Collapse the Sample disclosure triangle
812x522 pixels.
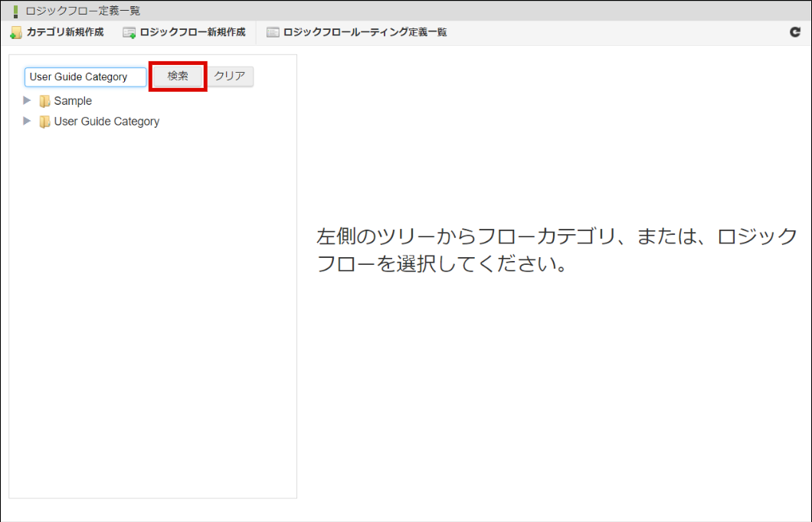pyautogui.click(x=28, y=100)
